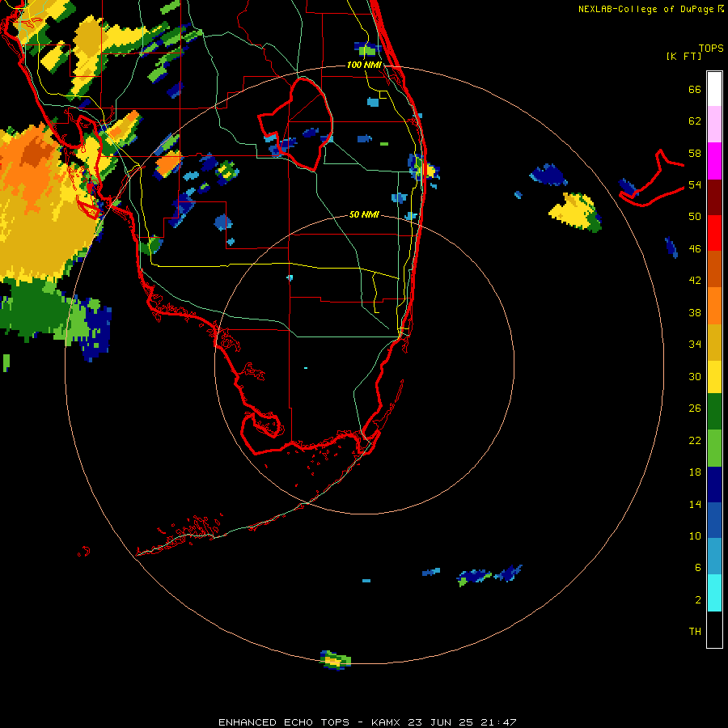
Task: Select the navy blue legend swatch
Action: 714,485
